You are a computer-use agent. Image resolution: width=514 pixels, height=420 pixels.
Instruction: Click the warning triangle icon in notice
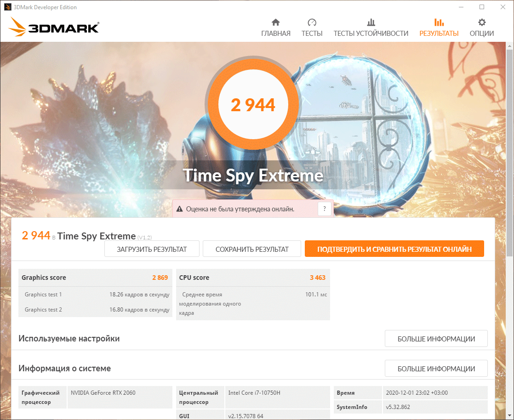coord(179,209)
